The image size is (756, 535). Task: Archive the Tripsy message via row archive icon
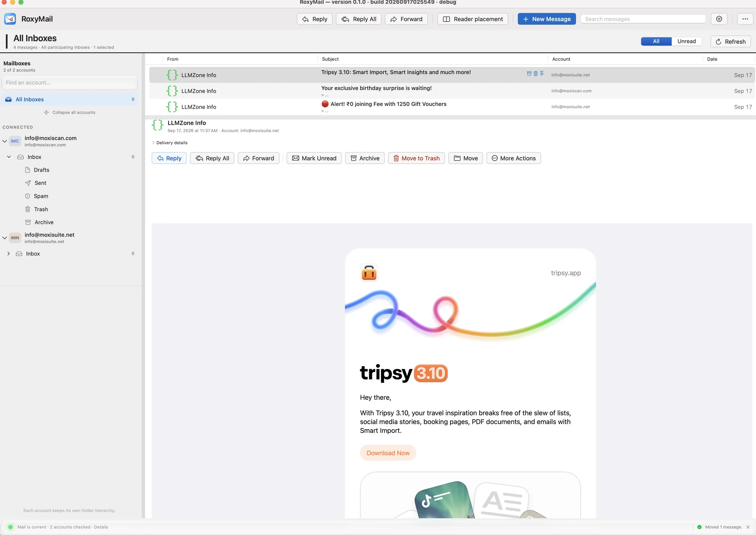[529, 74]
